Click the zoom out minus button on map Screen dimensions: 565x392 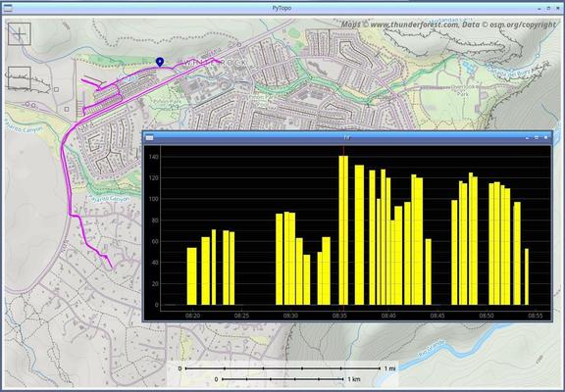pyautogui.click(x=19, y=77)
